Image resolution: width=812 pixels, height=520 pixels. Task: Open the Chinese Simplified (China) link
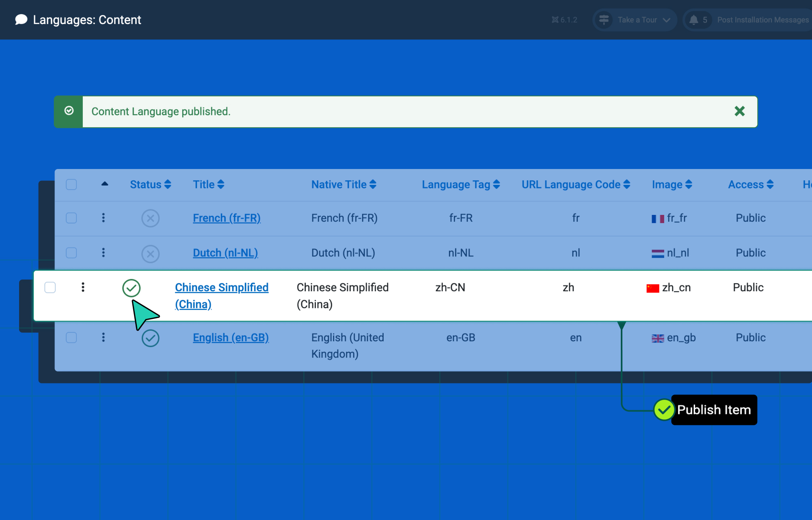(x=222, y=296)
